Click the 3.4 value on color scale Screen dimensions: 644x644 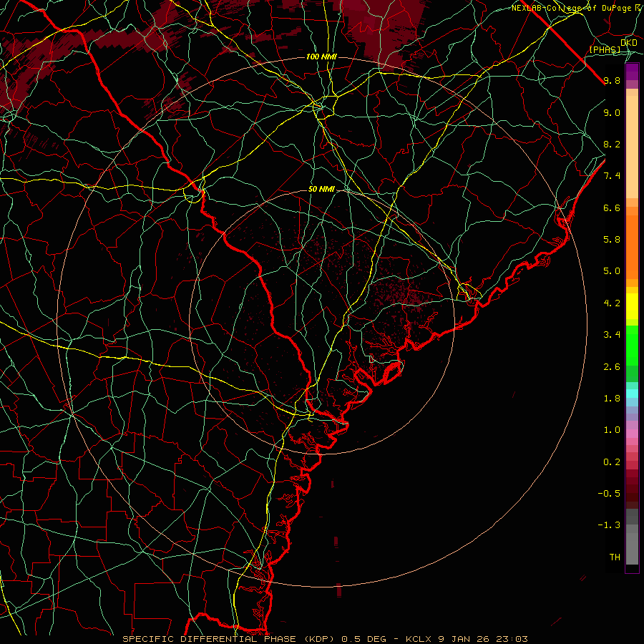tap(612, 335)
